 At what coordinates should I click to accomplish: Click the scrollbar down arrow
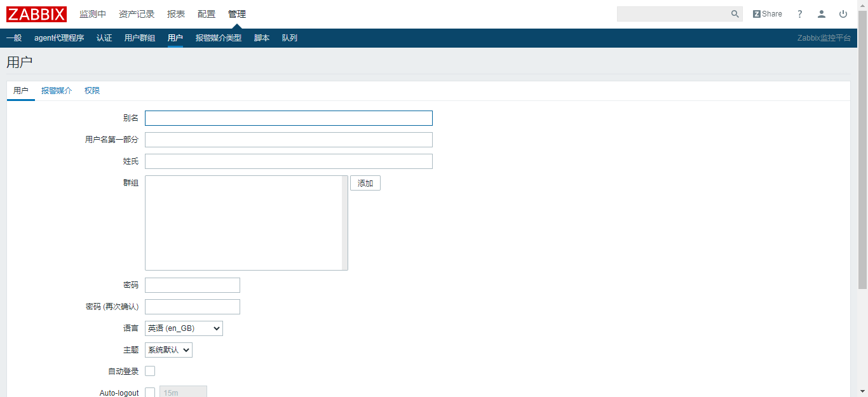(863, 391)
